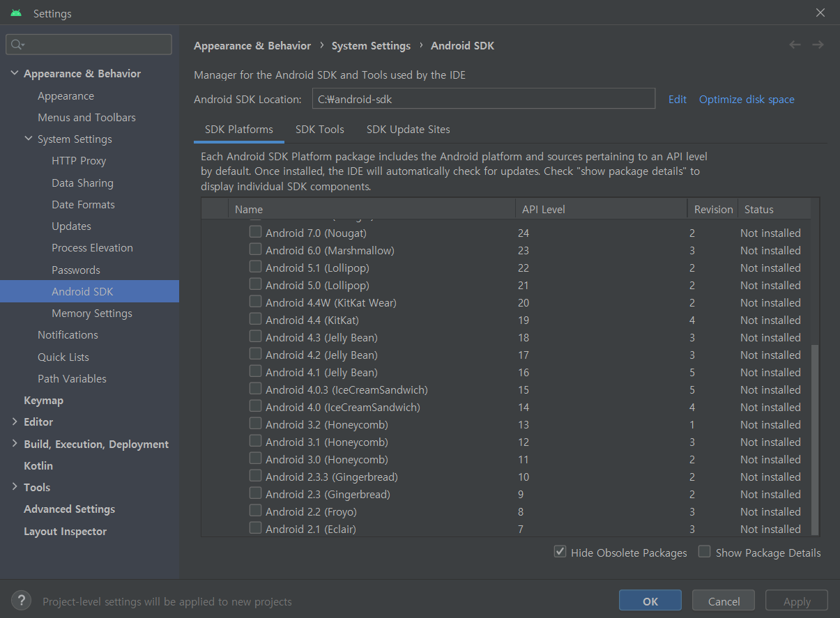Enable Show Package Details
The image size is (840, 618).
coord(705,552)
